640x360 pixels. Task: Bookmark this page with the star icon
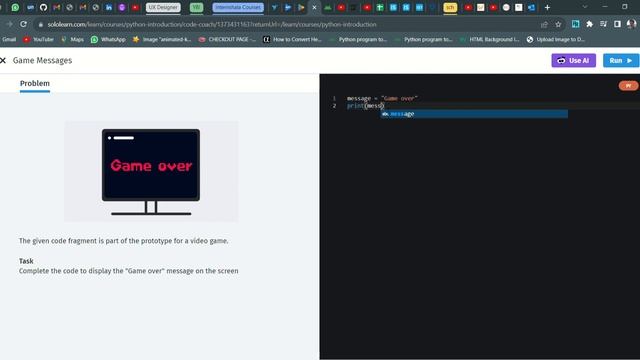click(558, 24)
